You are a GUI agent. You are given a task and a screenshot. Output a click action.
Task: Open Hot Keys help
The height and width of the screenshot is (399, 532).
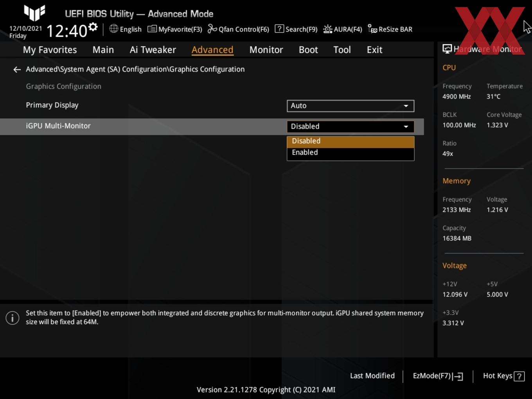coord(503,376)
